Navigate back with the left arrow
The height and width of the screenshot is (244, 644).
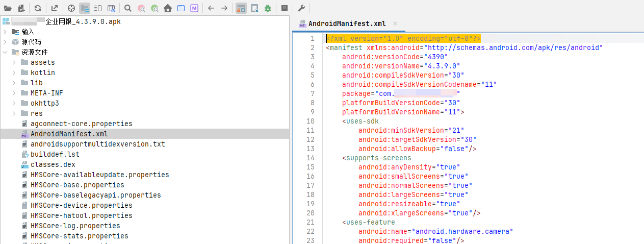(211, 8)
